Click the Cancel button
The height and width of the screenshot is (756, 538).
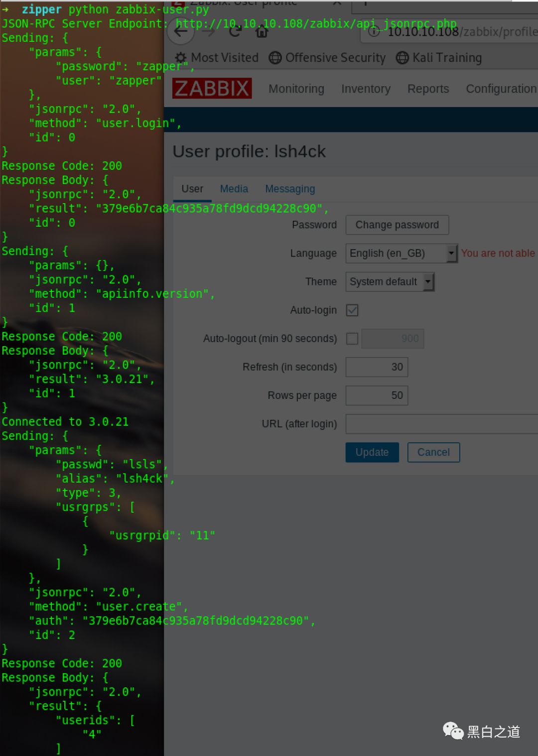point(433,452)
